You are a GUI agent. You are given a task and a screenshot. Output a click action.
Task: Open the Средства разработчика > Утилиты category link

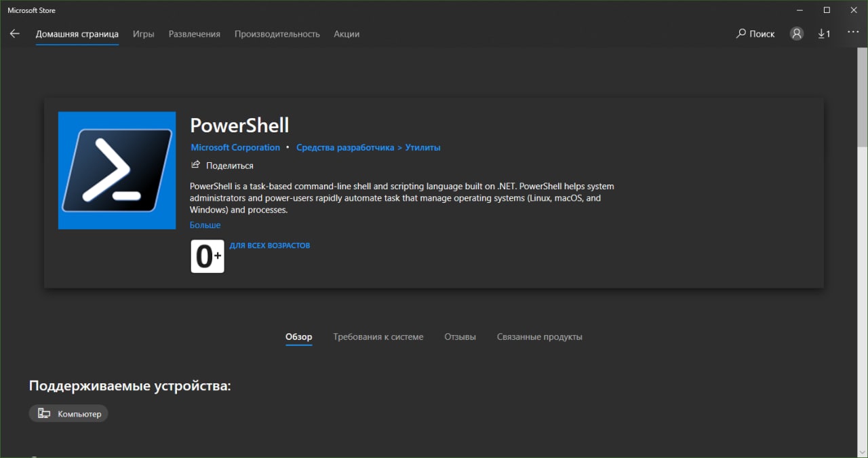pyautogui.click(x=368, y=147)
